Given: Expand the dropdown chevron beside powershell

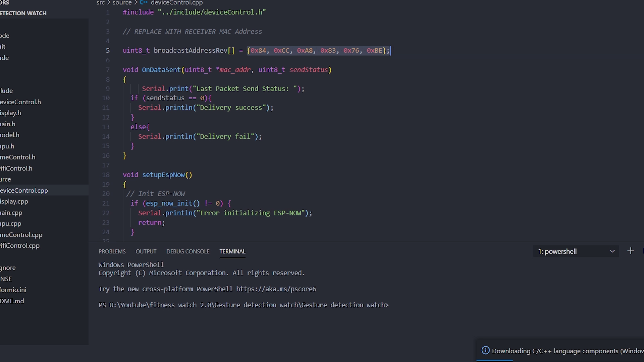Looking at the screenshot, I should coord(612,251).
